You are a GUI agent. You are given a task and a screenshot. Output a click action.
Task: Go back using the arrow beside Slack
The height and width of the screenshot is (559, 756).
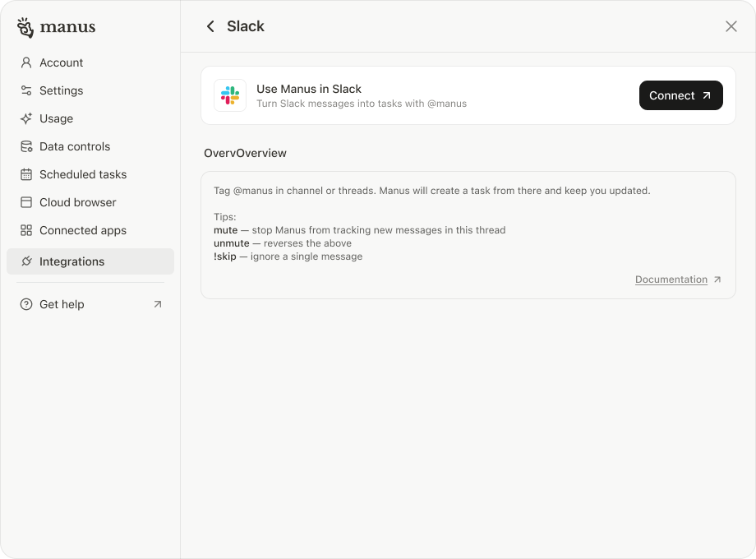pos(210,26)
